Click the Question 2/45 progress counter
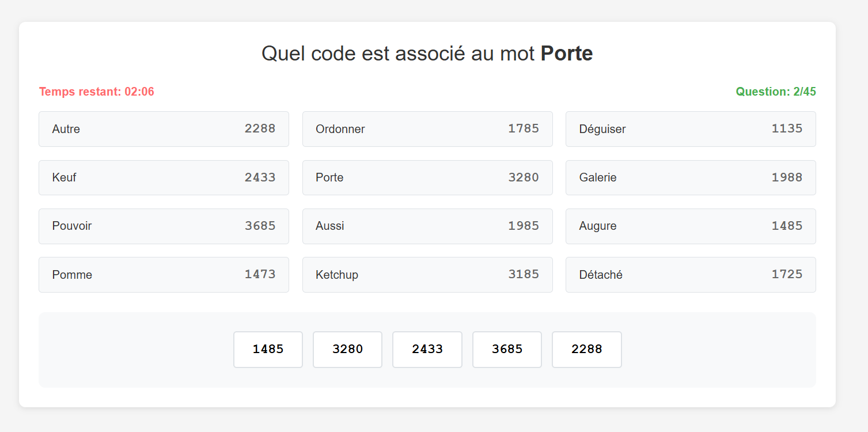This screenshot has width=868, height=432. click(775, 92)
